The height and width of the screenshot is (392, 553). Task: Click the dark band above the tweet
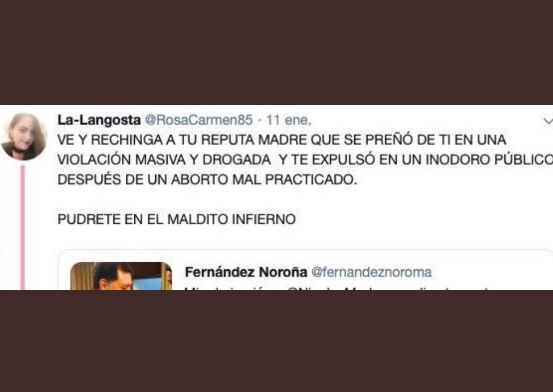276,52
